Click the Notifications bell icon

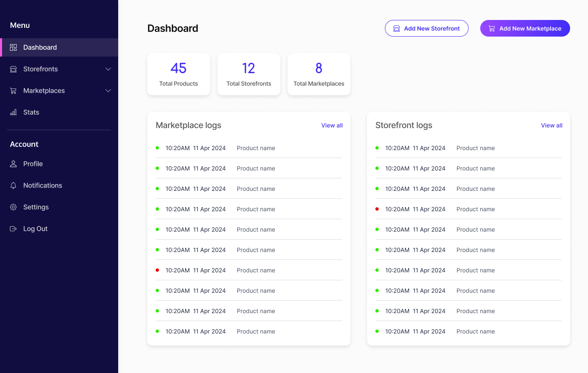pyautogui.click(x=13, y=185)
